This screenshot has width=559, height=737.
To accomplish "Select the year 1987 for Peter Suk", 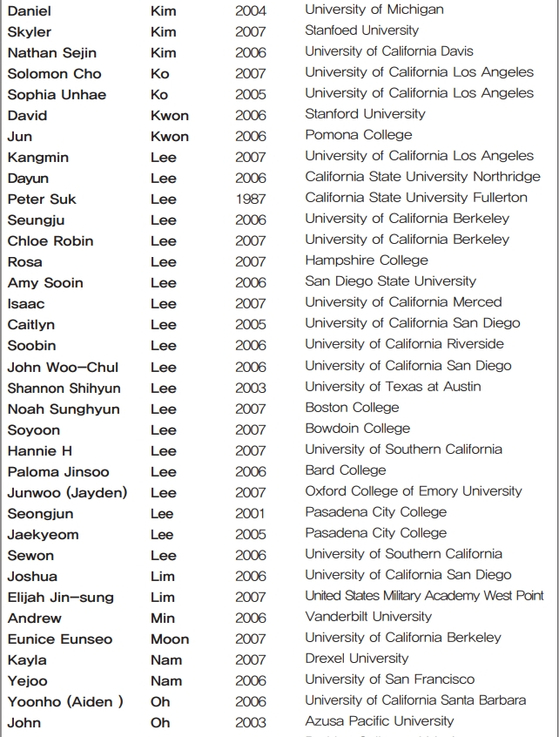I will 251,199.
